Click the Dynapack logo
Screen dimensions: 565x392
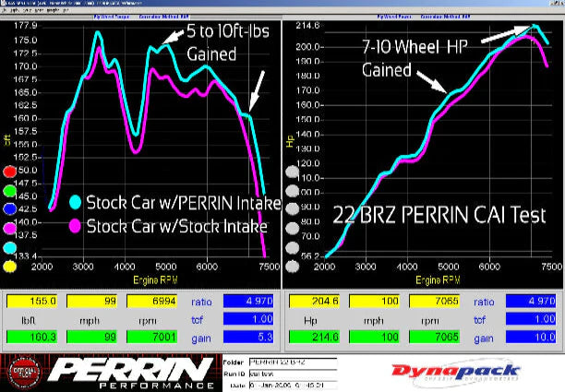tap(456, 373)
